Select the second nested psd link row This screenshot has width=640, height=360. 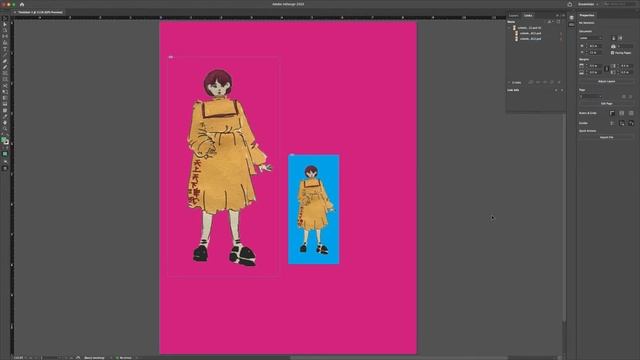(x=536, y=39)
